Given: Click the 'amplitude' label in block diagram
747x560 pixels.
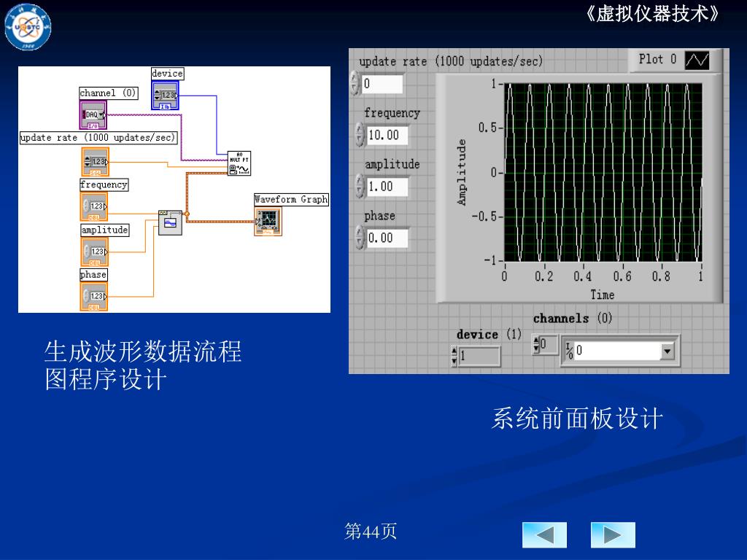Looking at the screenshot, I should click(x=105, y=230).
